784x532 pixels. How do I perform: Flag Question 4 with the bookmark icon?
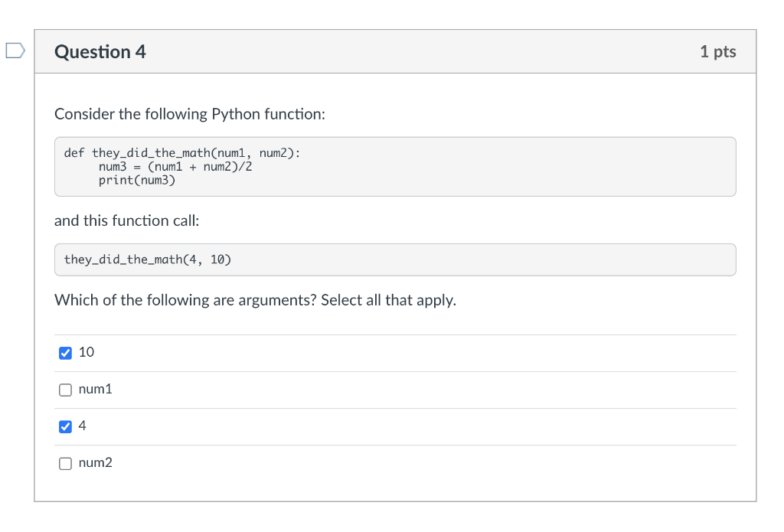coord(15,51)
